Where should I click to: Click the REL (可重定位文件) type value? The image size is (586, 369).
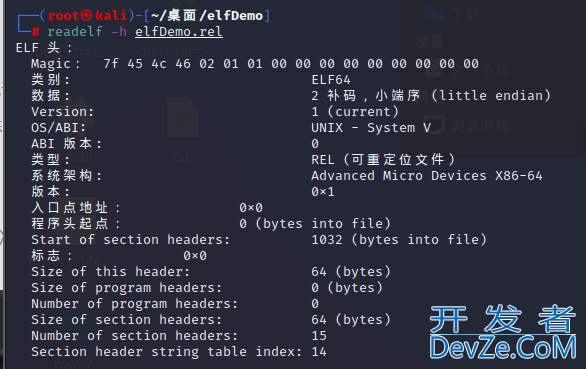click(x=383, y=160)
